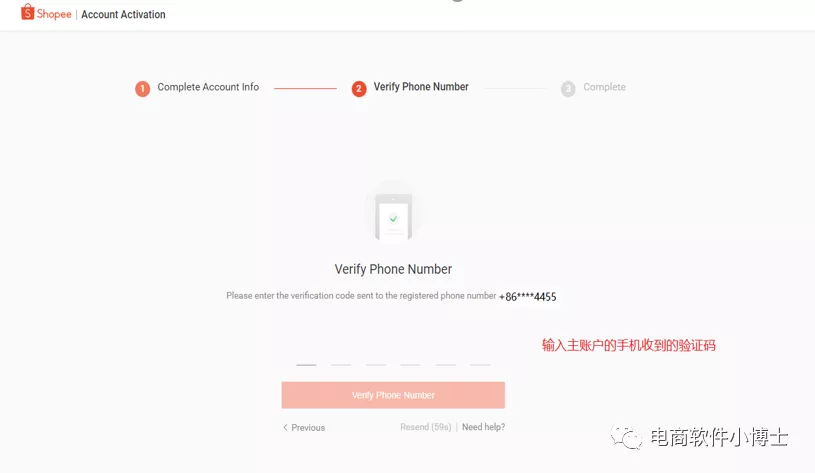Select step 3 circle icon

(x=568, y=88)
